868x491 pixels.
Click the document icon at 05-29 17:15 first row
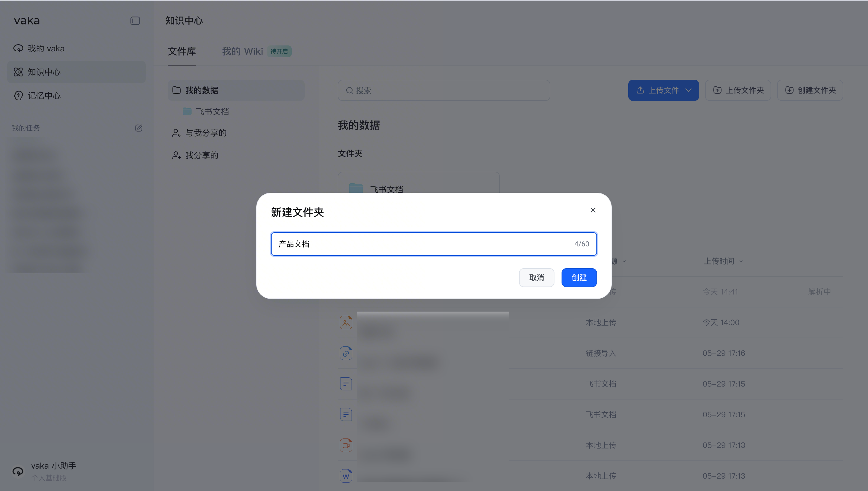pos(346,384)
